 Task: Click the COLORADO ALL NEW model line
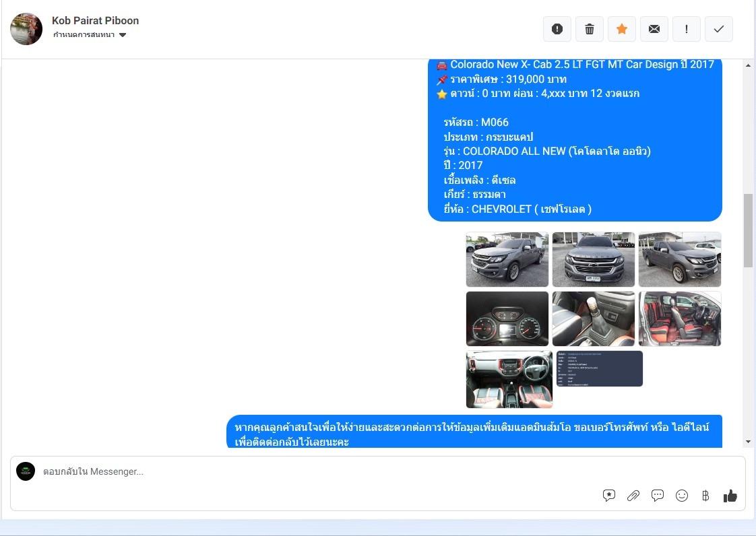(x=547, y=152)
